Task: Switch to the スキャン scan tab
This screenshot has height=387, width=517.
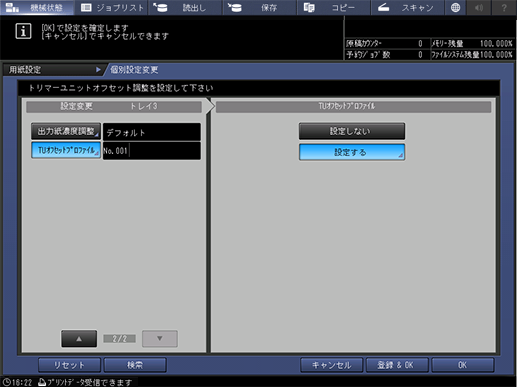Action: pyautogui.click(x=407, y=7)
